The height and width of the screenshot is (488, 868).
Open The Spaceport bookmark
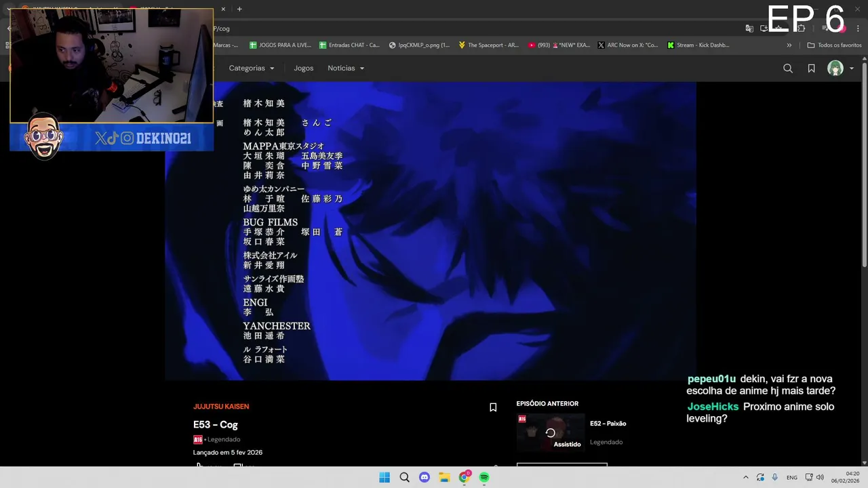[x=488, y=45]
